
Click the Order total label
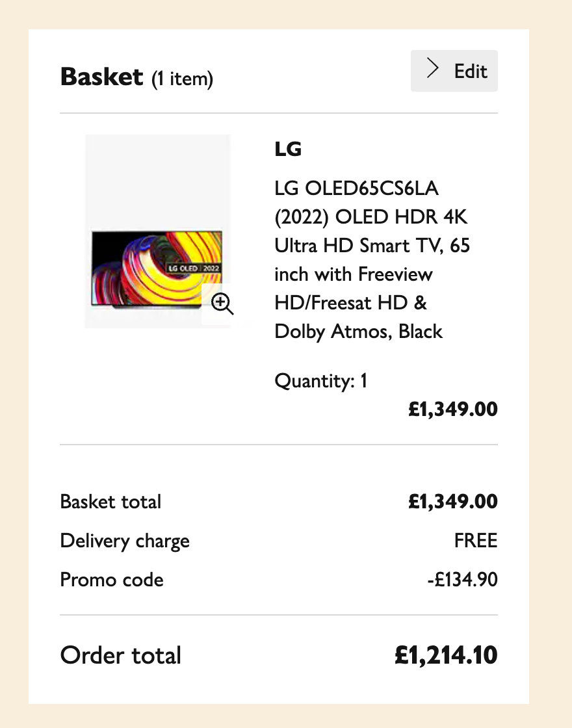pos(121,655)
